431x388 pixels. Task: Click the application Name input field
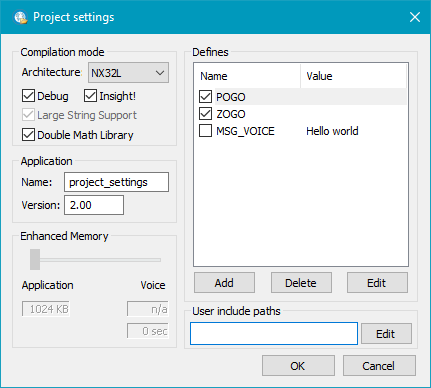coord(116,182)
